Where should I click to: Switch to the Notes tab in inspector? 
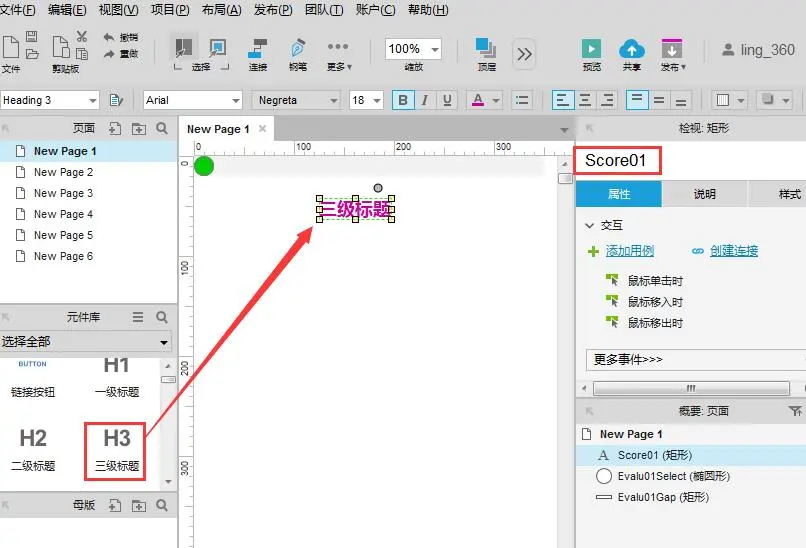(704, 194)
